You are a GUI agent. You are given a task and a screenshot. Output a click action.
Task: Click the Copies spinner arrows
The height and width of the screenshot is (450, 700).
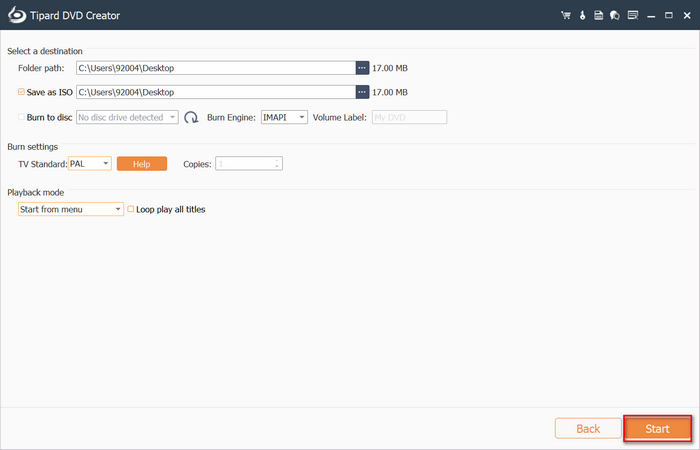click(x=277, y=164)
